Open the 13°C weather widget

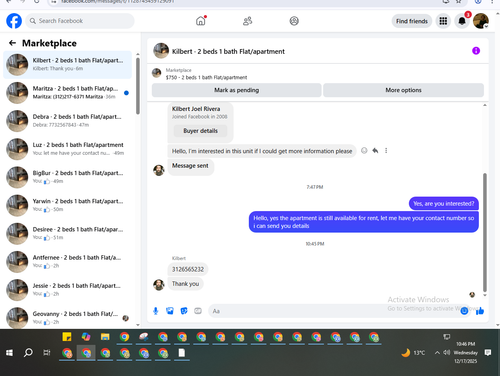coord(413,353)
